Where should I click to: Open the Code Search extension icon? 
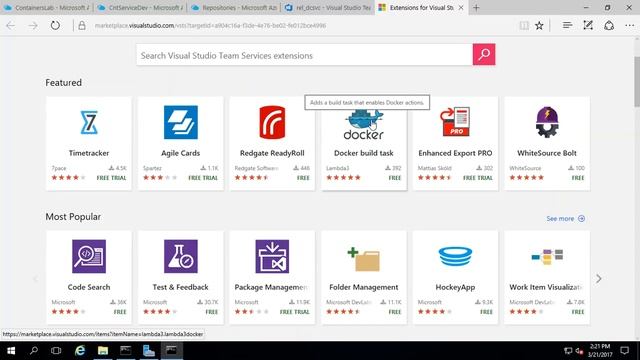point(89,256)
